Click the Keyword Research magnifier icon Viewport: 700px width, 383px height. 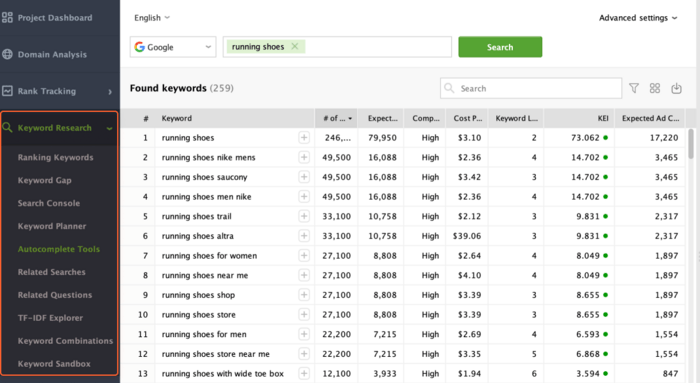(7, 128)
